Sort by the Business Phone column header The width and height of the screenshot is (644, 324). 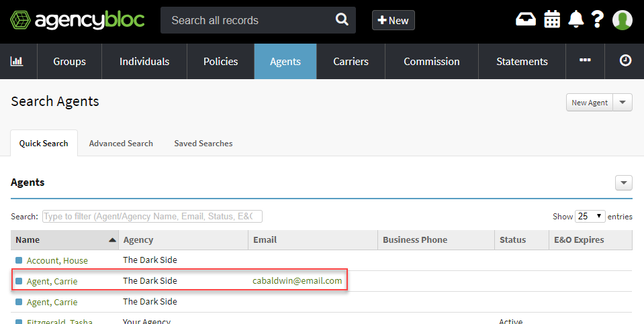(x=436, y=240)
